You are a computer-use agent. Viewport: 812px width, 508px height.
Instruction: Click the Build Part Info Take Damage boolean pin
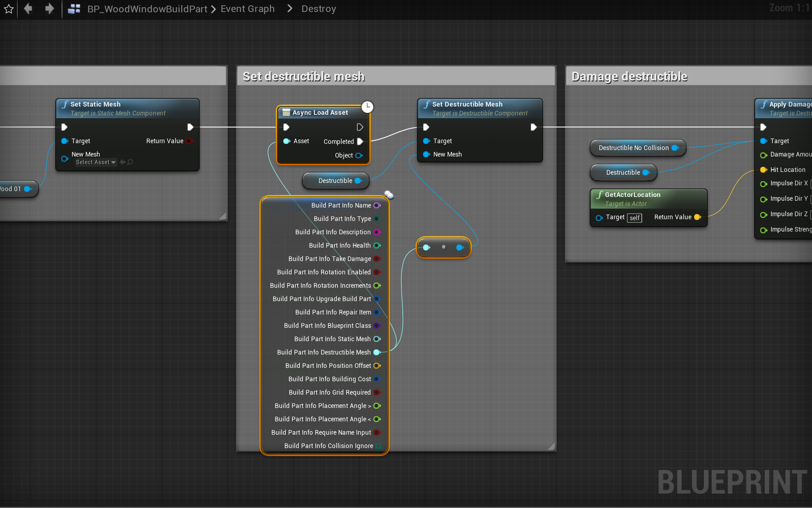click(377, 259)
